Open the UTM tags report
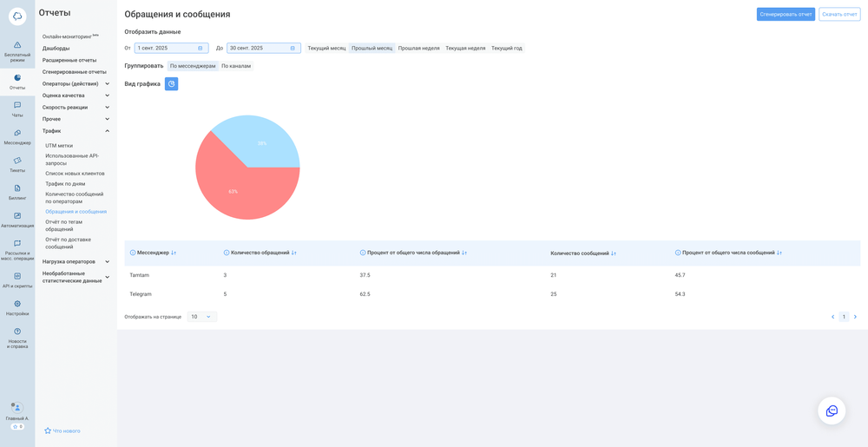This screenshot has height=447, width=868. tap(59, 146)
